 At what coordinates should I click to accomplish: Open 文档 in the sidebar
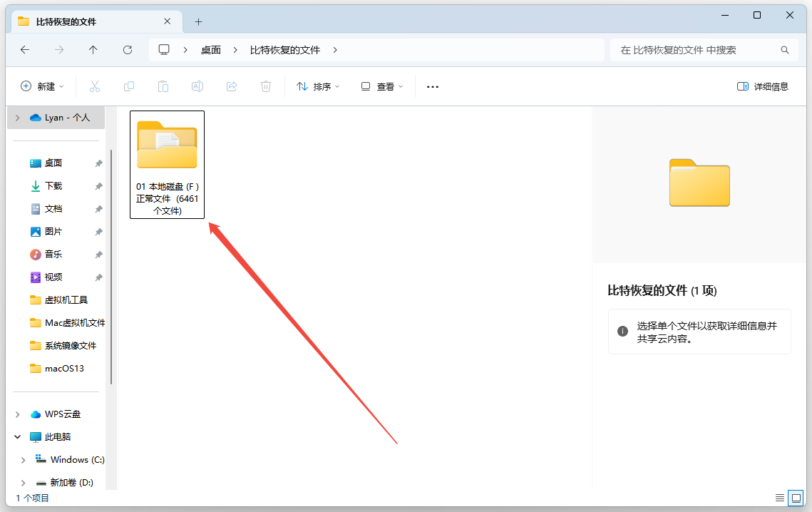point(53,209)
